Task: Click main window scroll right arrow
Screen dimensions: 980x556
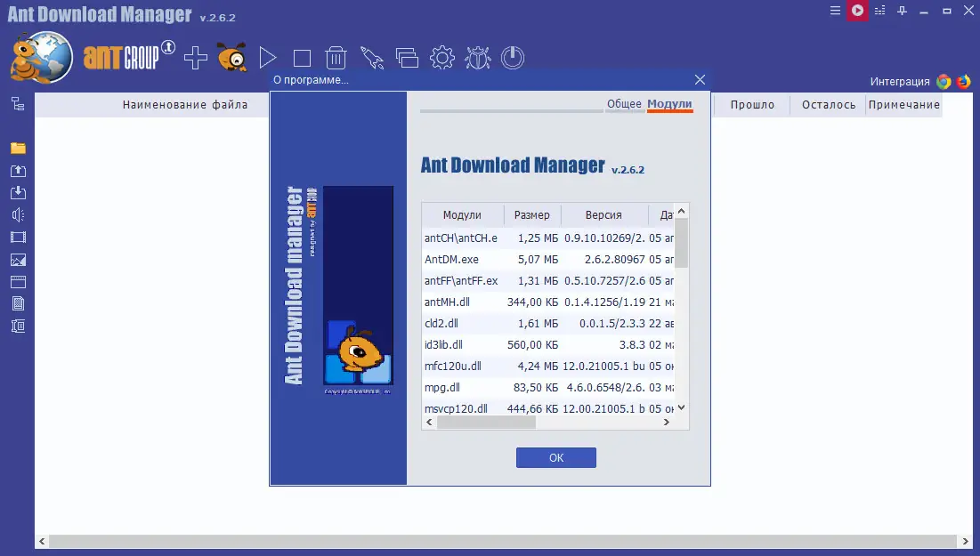Action: pyautogui.click(x=965, y=541)
